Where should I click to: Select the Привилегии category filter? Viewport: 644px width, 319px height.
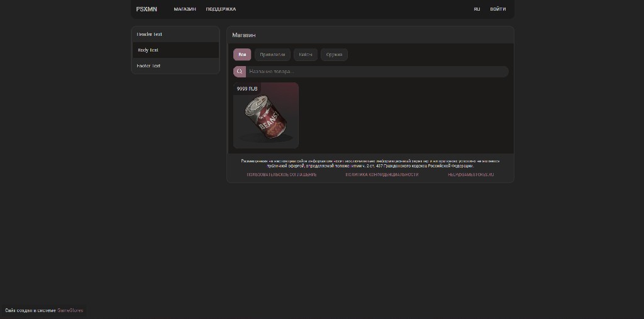pos(272,55)
